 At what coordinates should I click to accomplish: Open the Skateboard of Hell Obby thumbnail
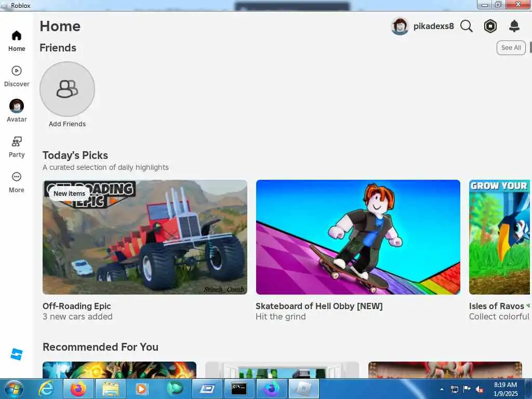coord(358,237)
